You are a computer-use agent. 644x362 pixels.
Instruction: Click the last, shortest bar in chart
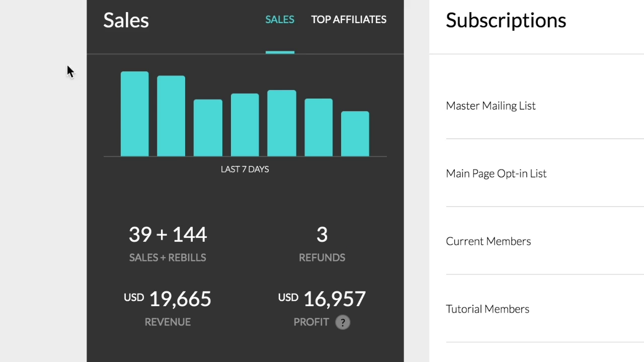click(355, 134)
